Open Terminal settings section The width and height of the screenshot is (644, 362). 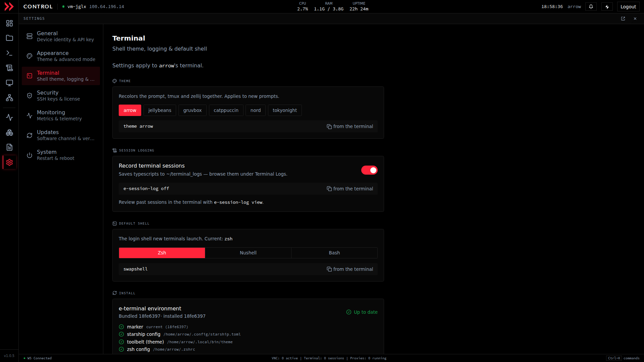click(61, 76)
